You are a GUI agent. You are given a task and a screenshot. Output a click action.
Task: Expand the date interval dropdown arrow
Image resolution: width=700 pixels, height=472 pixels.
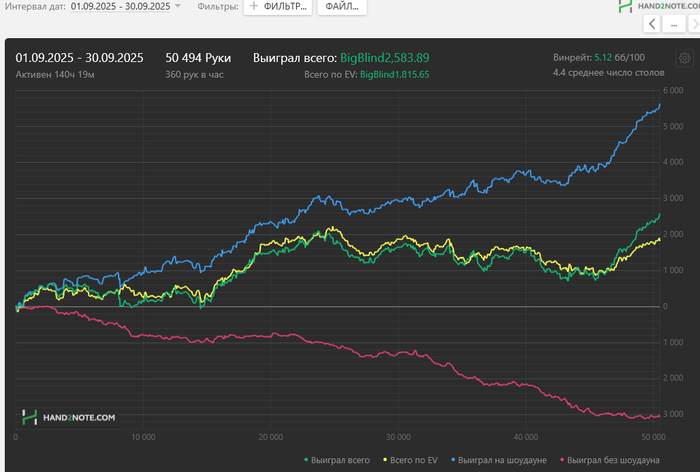pos(178,6)
